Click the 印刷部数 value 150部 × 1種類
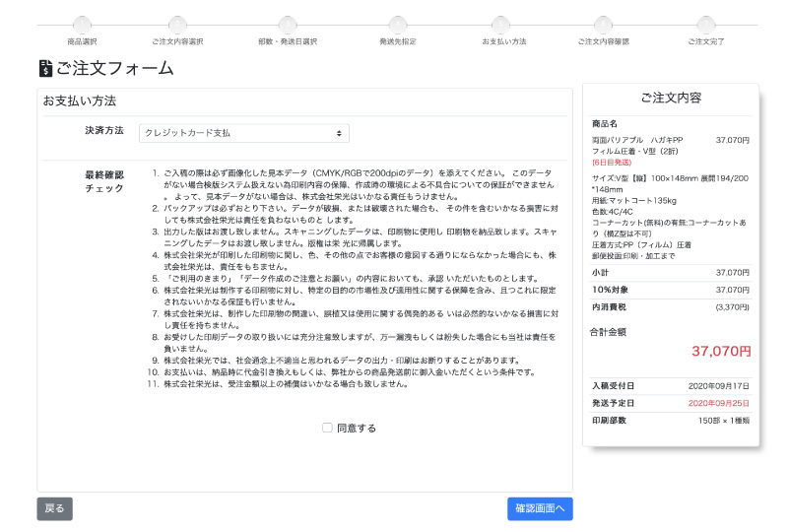 coord(724,420)
